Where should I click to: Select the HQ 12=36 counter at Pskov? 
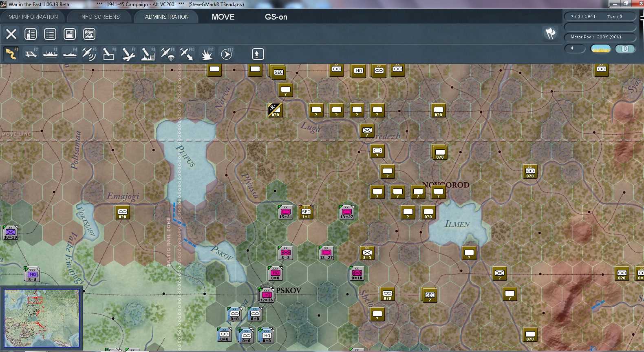point(267,295)
